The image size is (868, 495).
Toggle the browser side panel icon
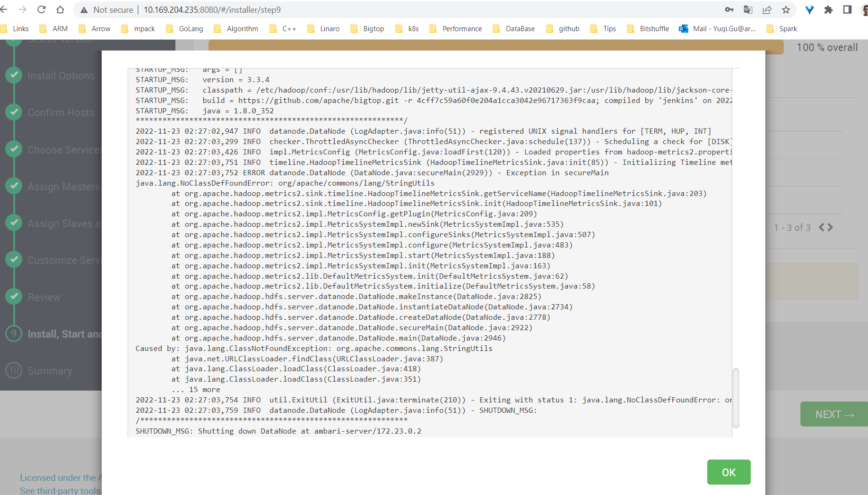(847, 9)
